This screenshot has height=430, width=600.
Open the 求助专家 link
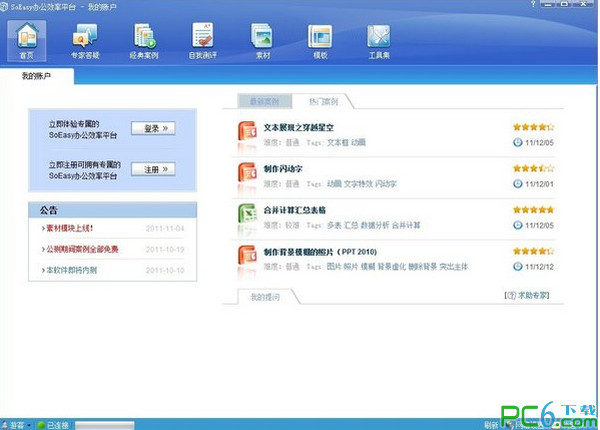(527, 295)
